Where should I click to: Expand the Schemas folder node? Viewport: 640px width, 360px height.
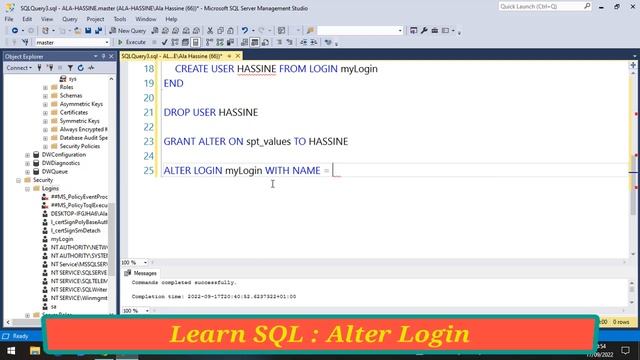pyautogui.click(x=45, y=96)
